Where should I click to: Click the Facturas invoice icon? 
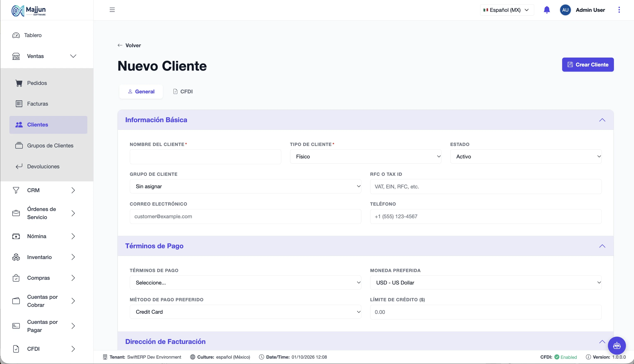[x=19, y=104]
